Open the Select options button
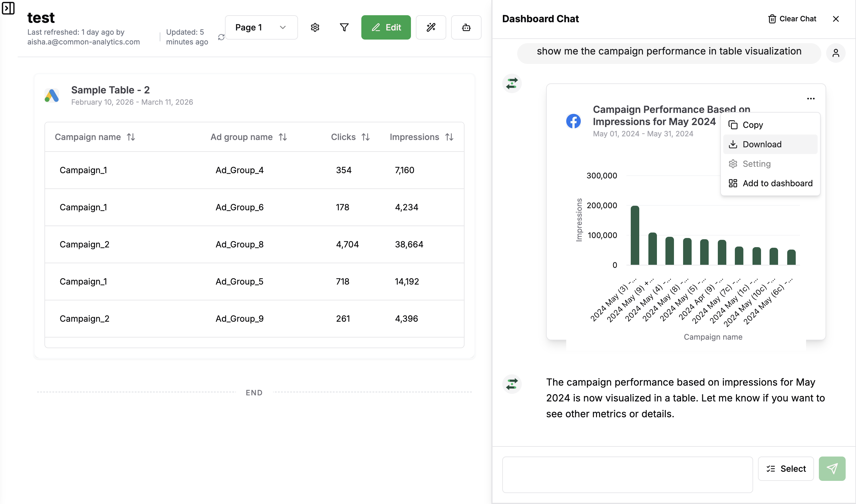 [786, 468]
